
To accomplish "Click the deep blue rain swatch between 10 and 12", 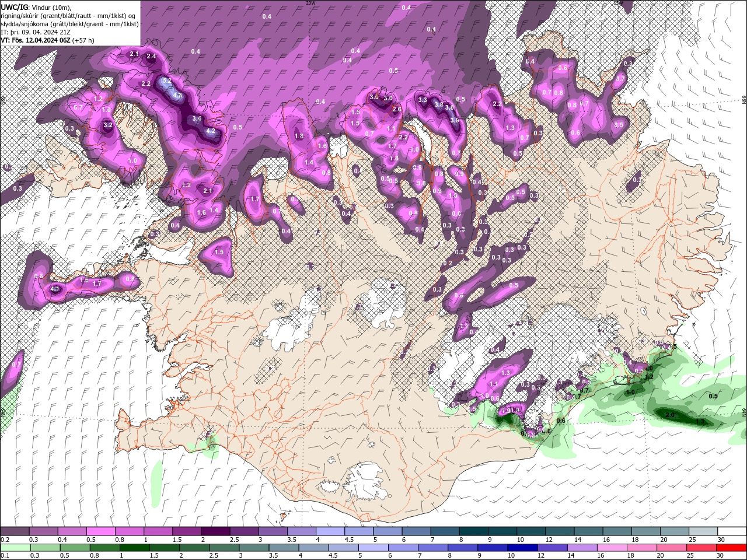I will 522,548.
